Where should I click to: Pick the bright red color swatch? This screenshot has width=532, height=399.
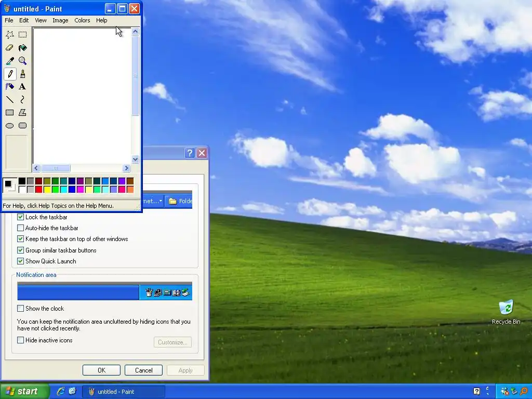[x=38, y=189]
